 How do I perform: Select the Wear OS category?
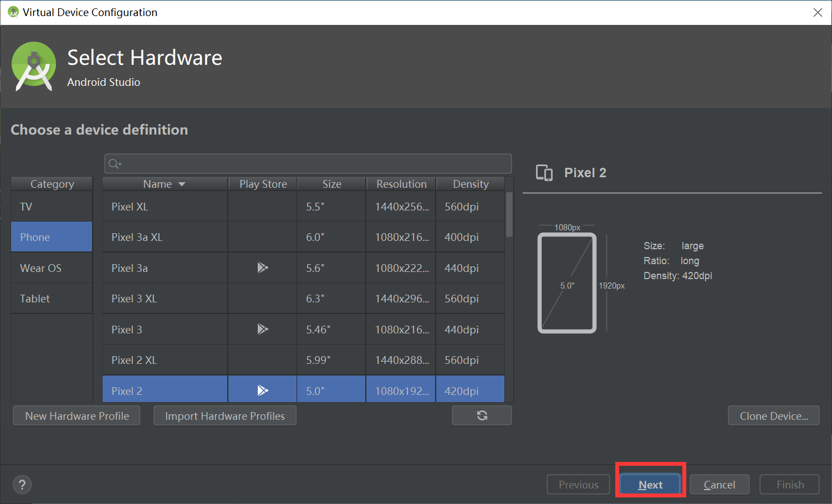52,268
